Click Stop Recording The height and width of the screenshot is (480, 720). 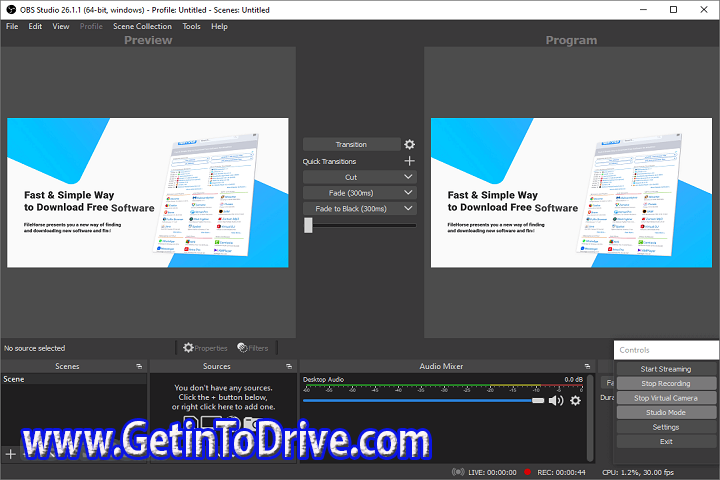click(666, 384)
